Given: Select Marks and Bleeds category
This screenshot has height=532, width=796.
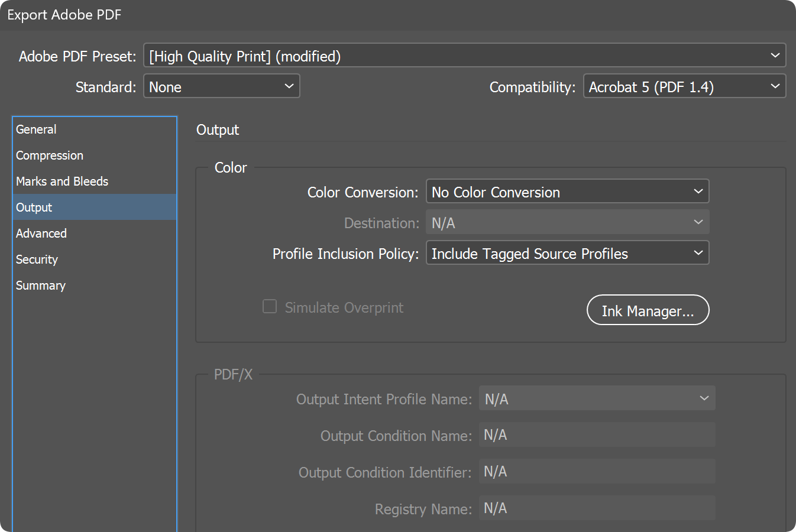Looking at the screenshot, I should [x=95, y=181].
